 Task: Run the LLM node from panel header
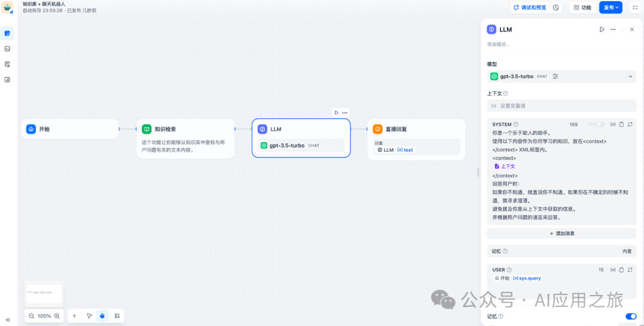tap(602, 30)
